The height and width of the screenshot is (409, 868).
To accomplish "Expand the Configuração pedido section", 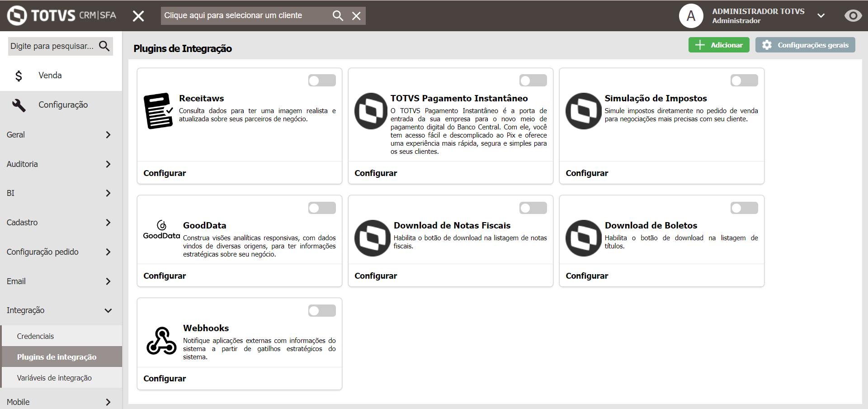I will [61, 252].
